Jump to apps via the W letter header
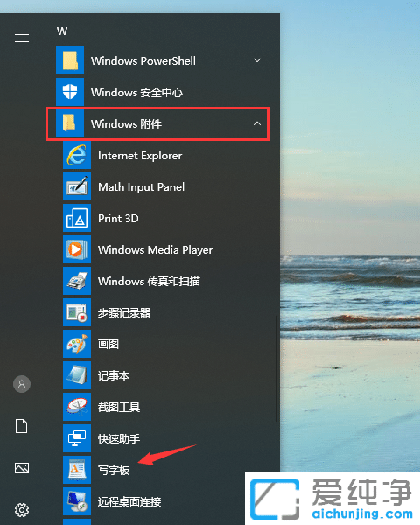Viewport: 420px width, 525px height. [62, 31]
